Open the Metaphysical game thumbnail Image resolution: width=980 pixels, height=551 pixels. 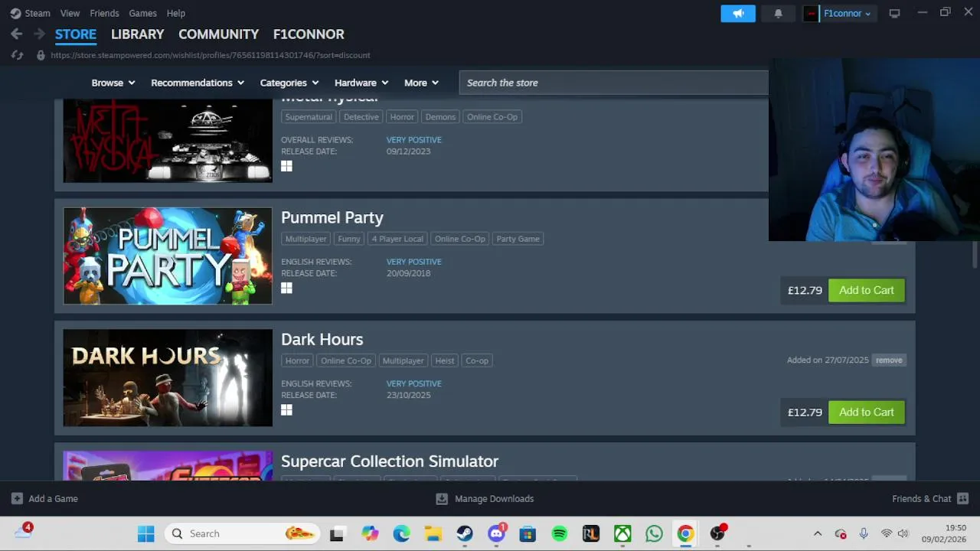(168, 141)
